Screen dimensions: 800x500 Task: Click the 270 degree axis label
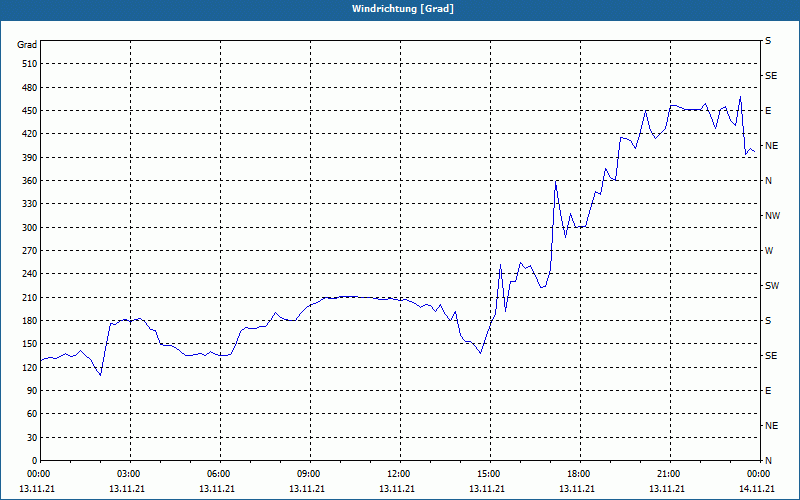pyautogui.click(x=30, y=251)
